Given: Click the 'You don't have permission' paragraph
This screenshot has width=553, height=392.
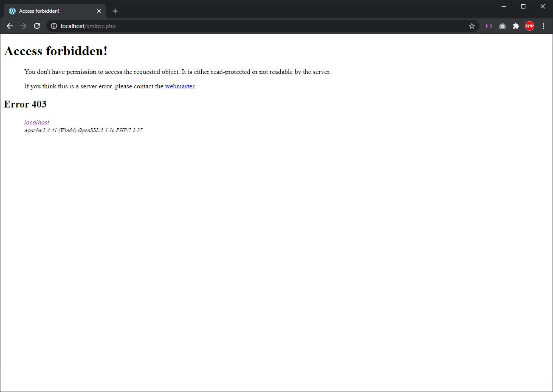Looking at the screenshot, I should click(178, 72).
